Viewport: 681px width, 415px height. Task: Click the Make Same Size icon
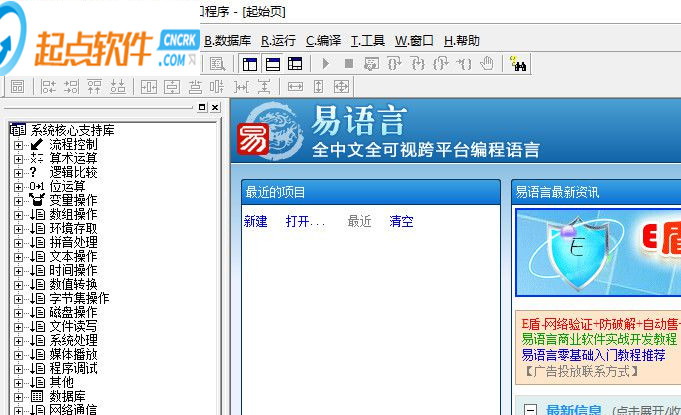(x=341, y=87)
